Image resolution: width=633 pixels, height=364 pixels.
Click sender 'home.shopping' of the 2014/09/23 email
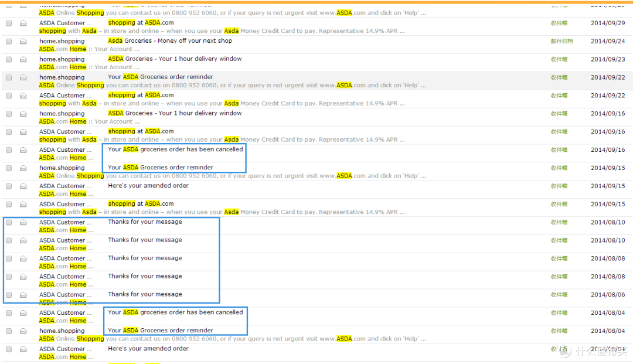click(62, 59)
